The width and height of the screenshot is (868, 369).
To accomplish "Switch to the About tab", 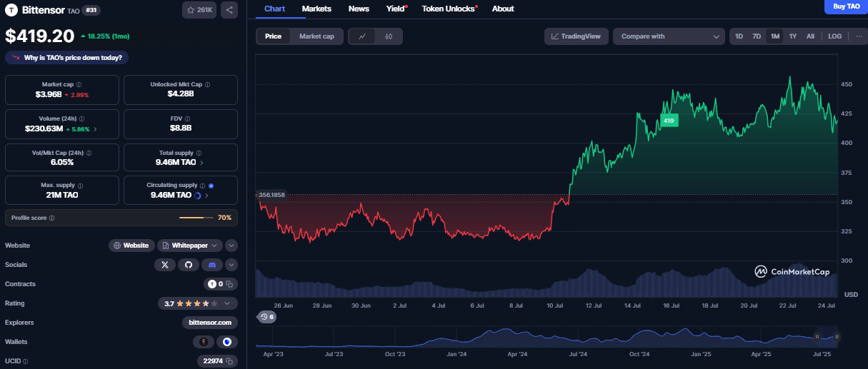I will pos(503,9).
